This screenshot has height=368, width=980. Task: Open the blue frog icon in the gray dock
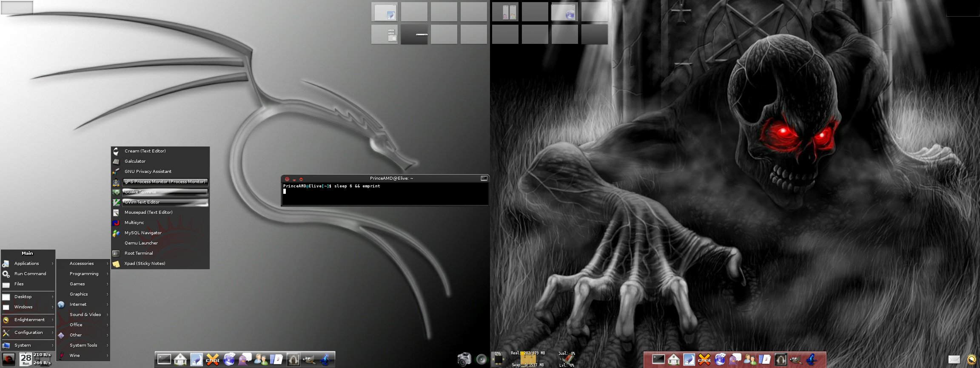click(x=325, y=359)
